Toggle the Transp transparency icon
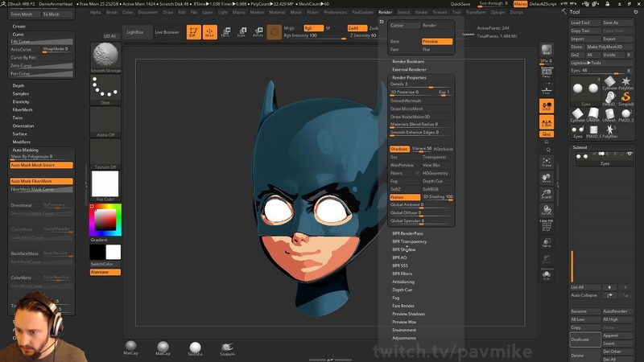The height and width of the screenshot is (362, 644). [547, 243]
